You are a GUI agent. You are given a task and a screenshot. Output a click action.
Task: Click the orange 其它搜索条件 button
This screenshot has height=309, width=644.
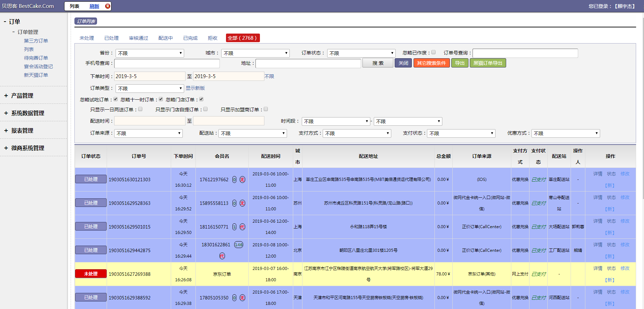point(432,63)
